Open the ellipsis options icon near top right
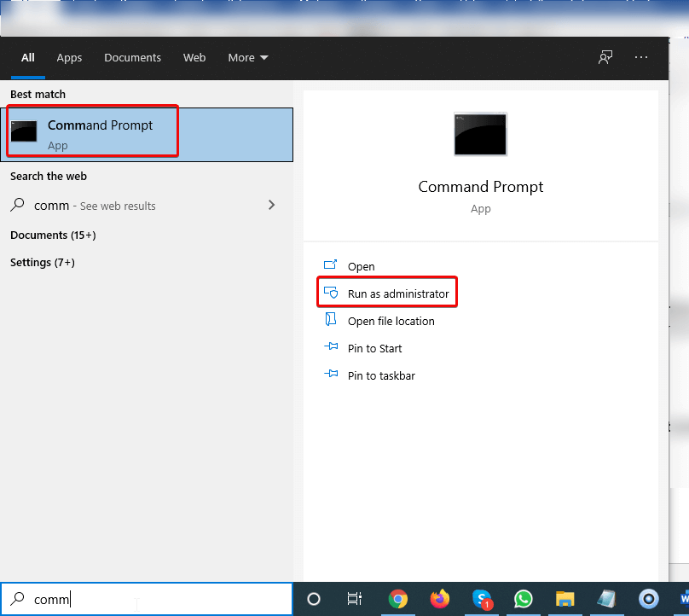Image resolution: width=689 pixels, height=616 pixels. 641,57
